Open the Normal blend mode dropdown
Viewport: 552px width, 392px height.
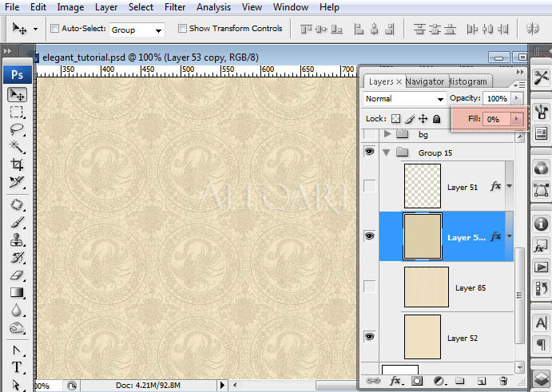coord(404,98)
